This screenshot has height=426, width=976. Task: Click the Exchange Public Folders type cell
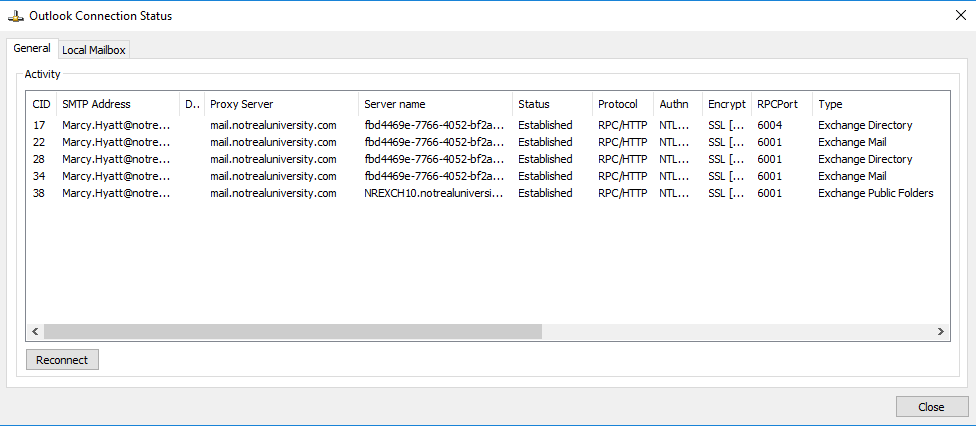click(x=876, y=193)
